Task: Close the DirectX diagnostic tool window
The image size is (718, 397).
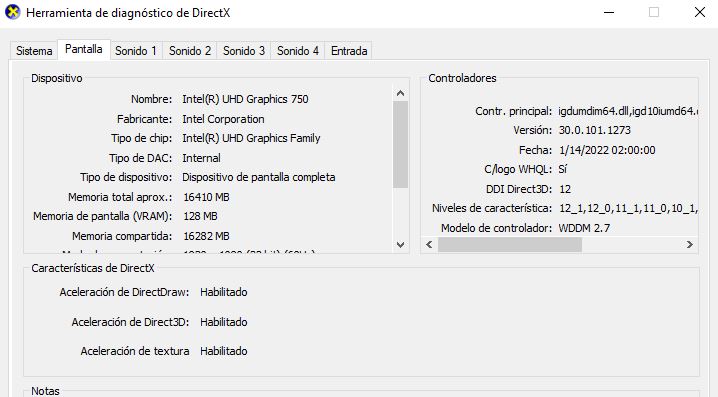Action: coord(700,12)
